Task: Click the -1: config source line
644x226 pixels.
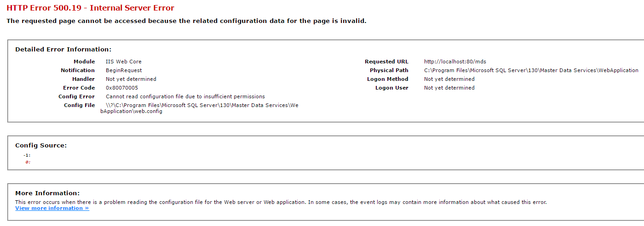Action: click(x=27, y=155)
